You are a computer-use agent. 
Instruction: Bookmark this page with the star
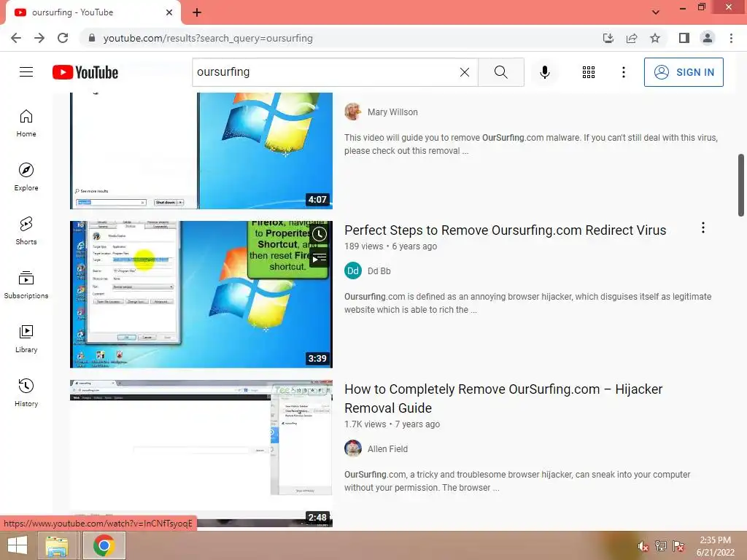pyautogui.click(x=655, y=38)
